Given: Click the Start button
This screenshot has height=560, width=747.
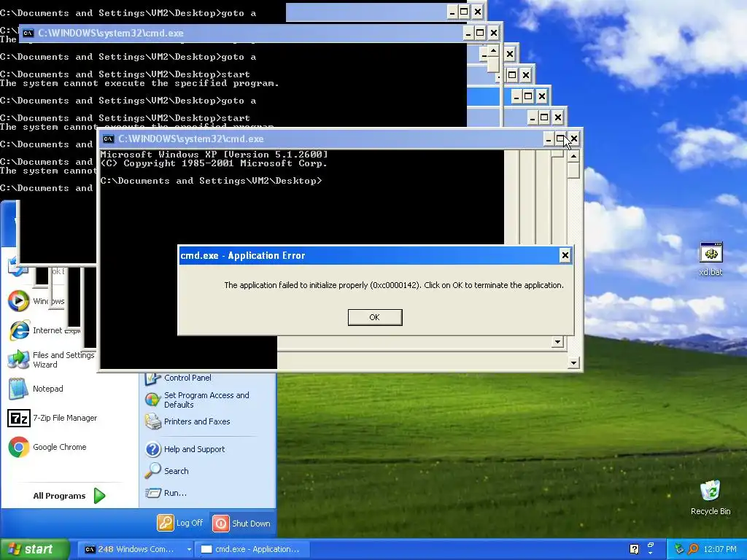Looking at the screenshot, I should click(34, 549).
